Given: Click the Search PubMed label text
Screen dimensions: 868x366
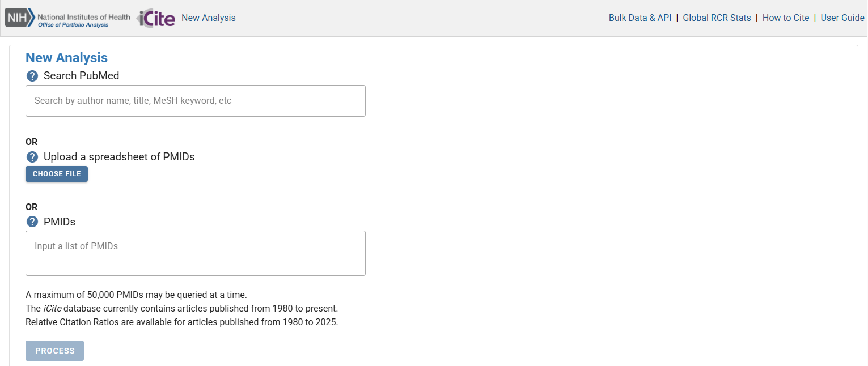Looking at the screenshot, I should click(x=81, y=75).
